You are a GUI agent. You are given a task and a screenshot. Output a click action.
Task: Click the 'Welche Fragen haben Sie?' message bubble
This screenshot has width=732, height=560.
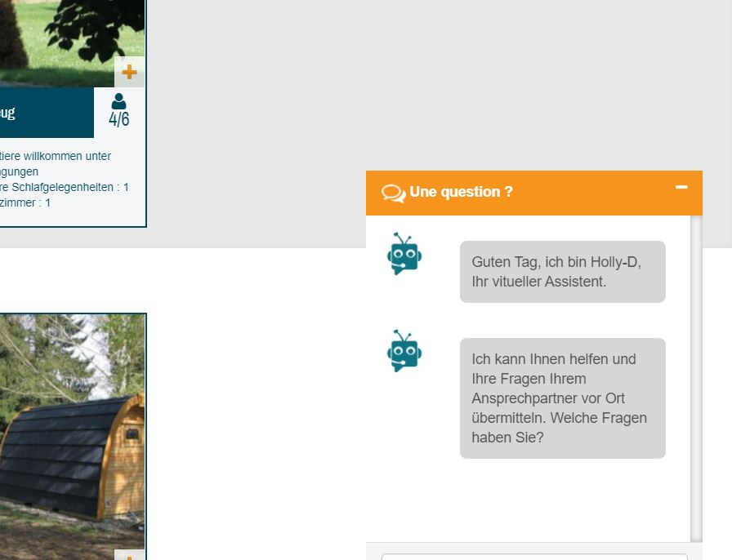[562, 398]
